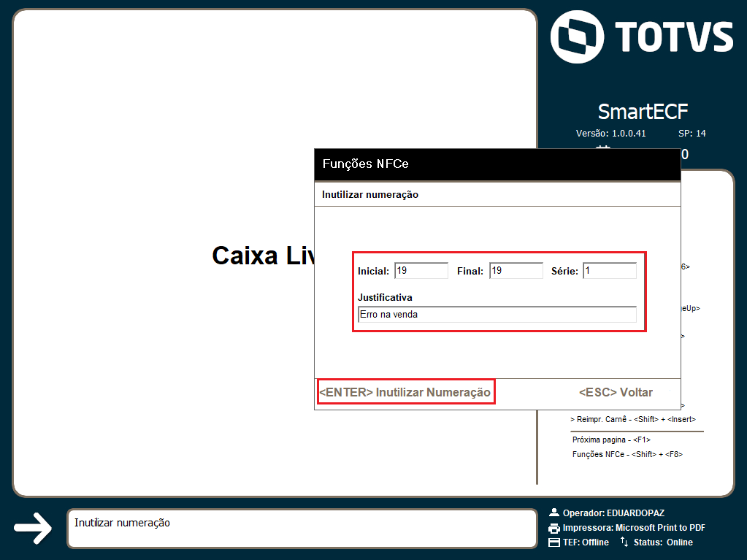The image size is (747, 560).
Task: Click the TEF card icon
Action: pyautogui.click(x=553, y=542)
